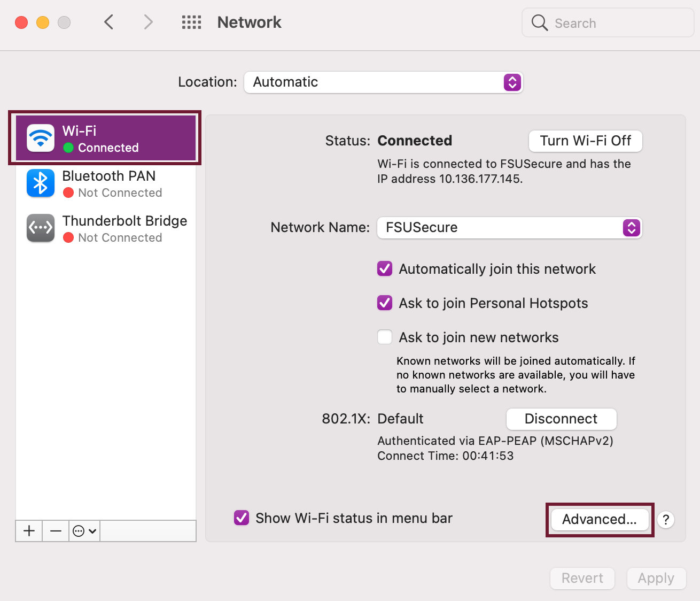Click the forward navigation arrow

[x=148, y=22]
